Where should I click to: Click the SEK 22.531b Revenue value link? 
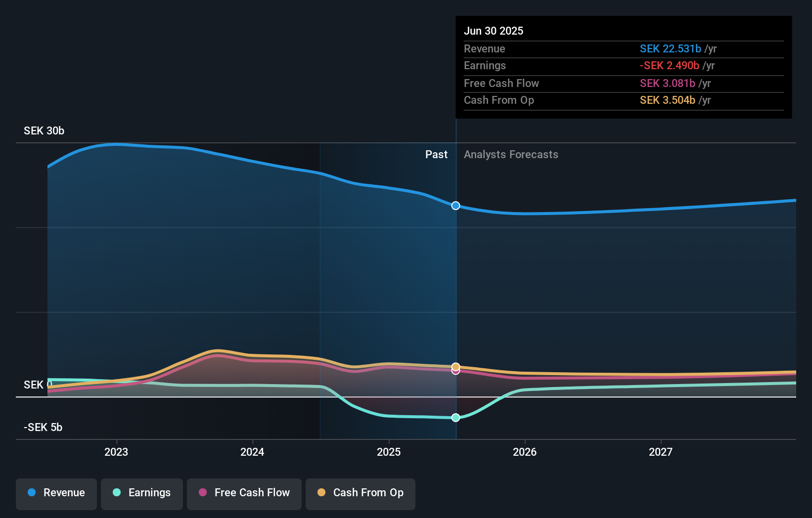click(671, 49)
